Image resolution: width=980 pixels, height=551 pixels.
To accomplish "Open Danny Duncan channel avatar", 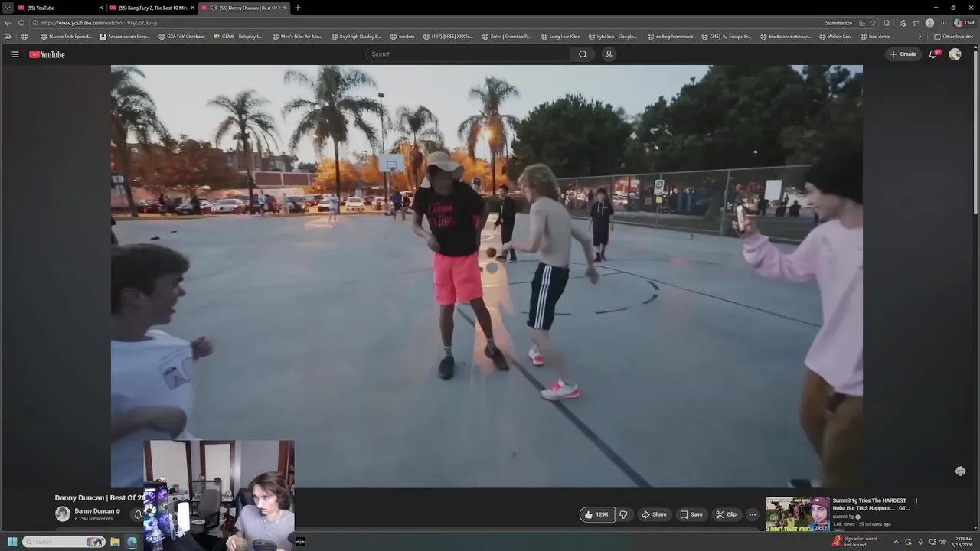I will pyautogui.click(x=63, y=514).
